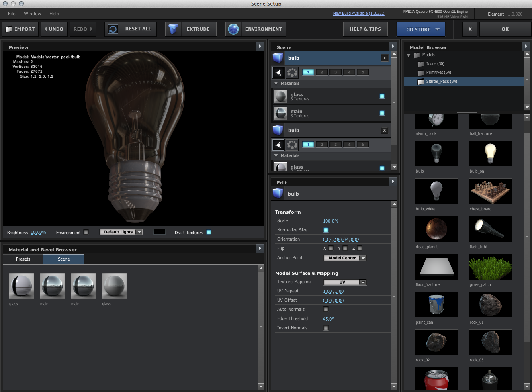Screen dimensions: 532x392
Task: Open the Default Lights dropdown
Action: click(x=121, y=232)
